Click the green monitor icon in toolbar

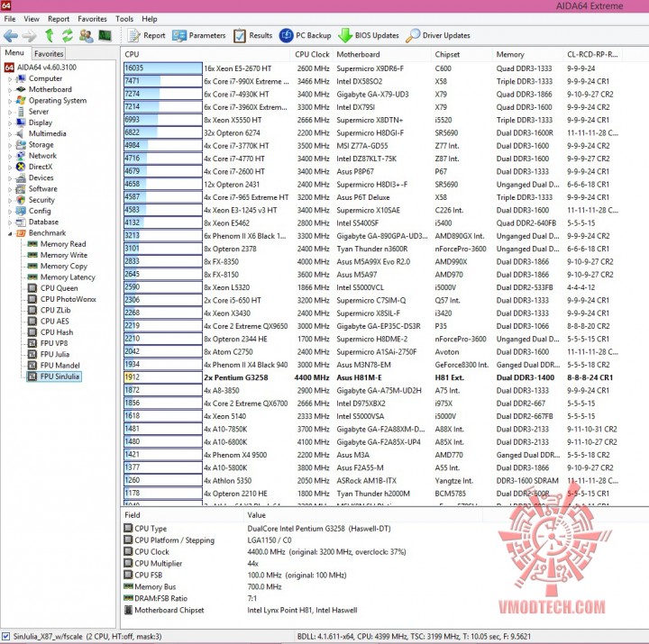point(105,35)
